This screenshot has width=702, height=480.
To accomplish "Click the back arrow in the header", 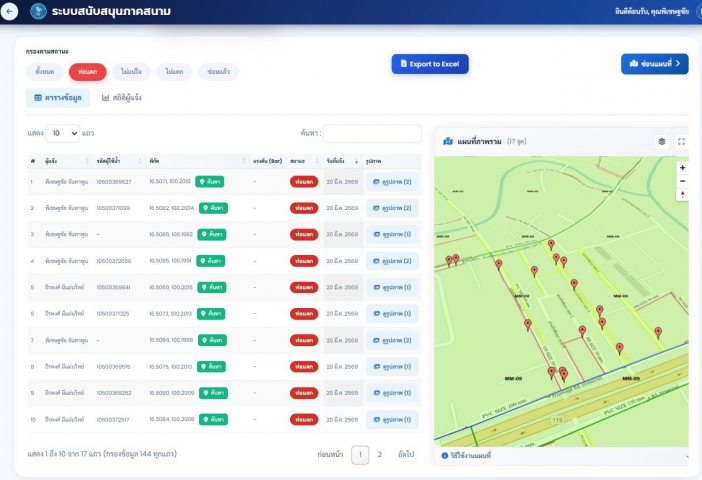I will 11,11.
